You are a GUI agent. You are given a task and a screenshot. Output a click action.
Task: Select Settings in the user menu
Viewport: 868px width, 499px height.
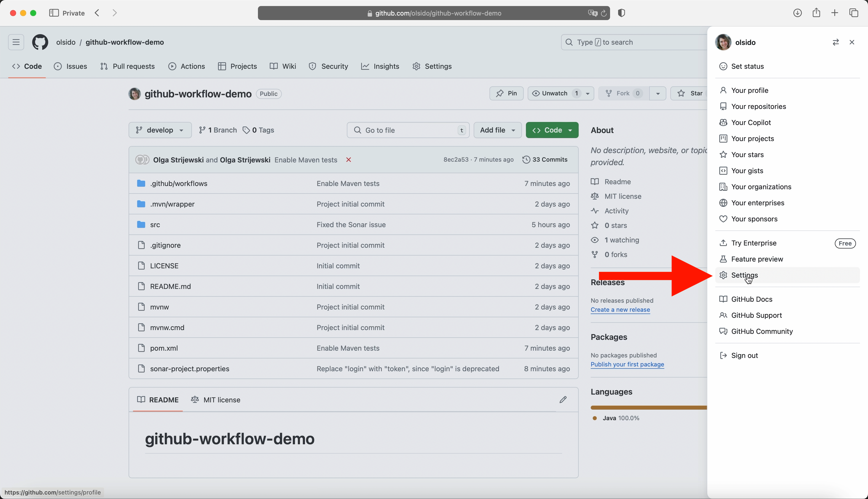coord(744,275)
